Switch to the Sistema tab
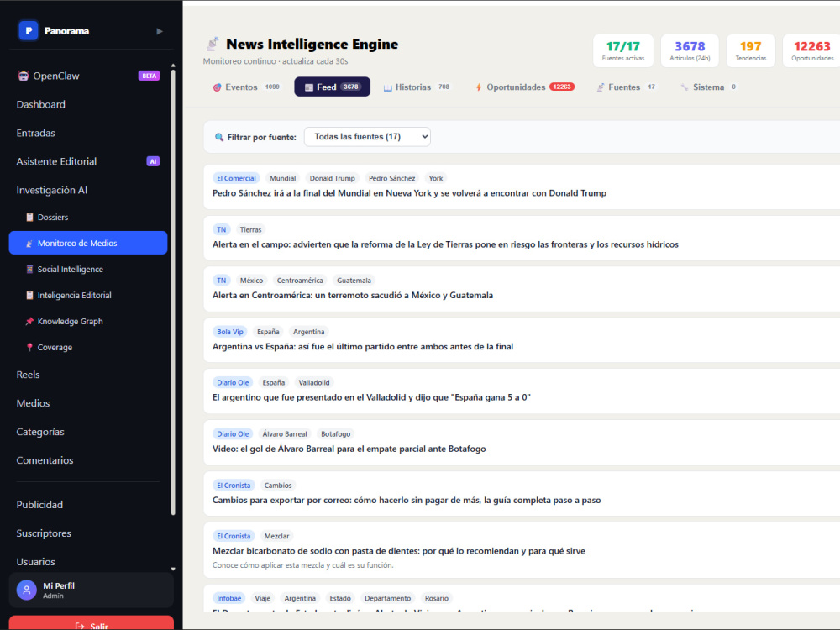The width and height of the screenshot is (840, 630). point(709,87)
